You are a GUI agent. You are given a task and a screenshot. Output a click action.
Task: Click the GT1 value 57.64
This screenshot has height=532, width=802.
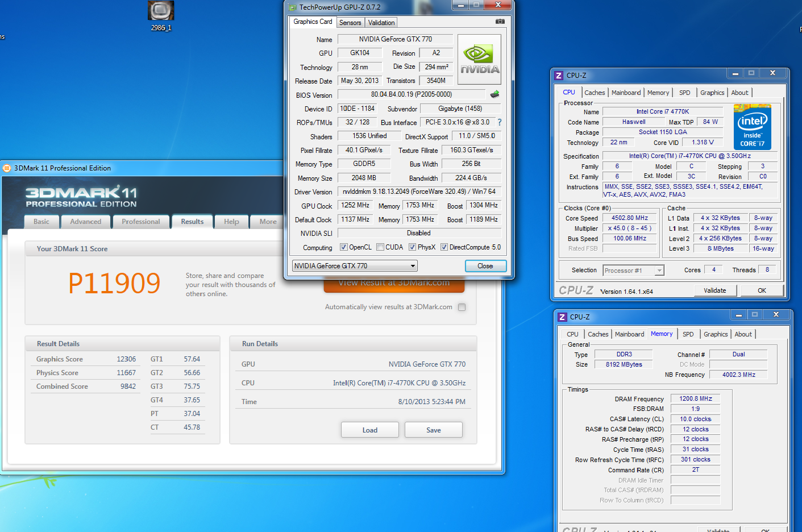pos(192,359)
